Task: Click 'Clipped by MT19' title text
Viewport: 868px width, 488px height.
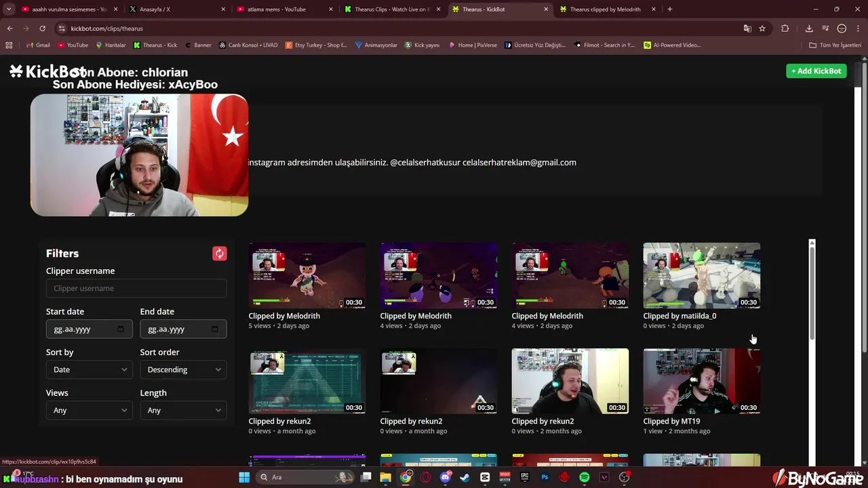Action: (671, 421)
